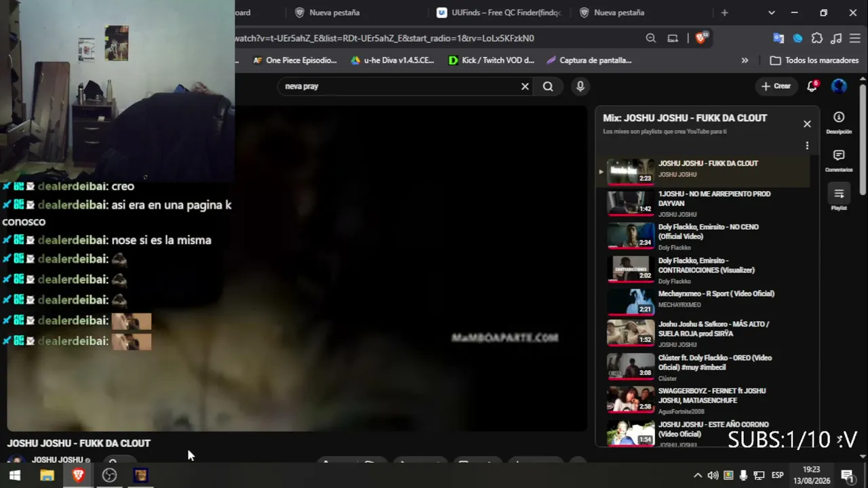Play the SWAGGERBOYZ FERNET thumbnail
This screenshot has width=868, height=488.
click(x=631, y=399)
